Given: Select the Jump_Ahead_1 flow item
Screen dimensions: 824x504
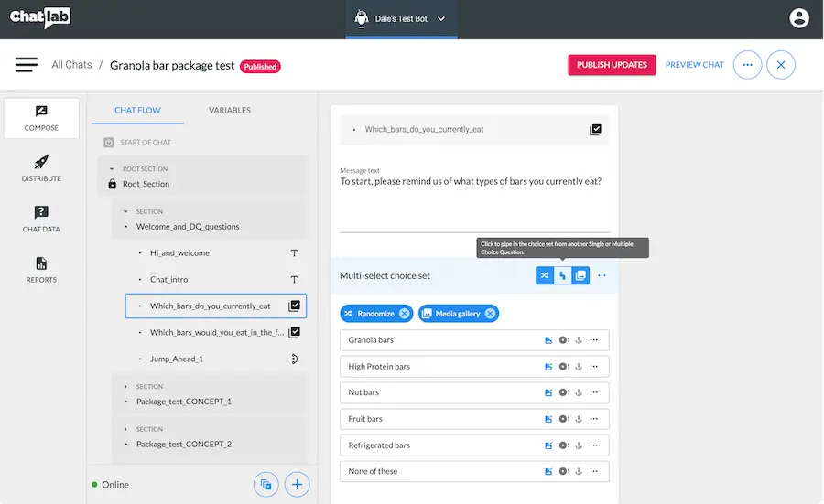Looking at the screenshot, I should point(216,359).
